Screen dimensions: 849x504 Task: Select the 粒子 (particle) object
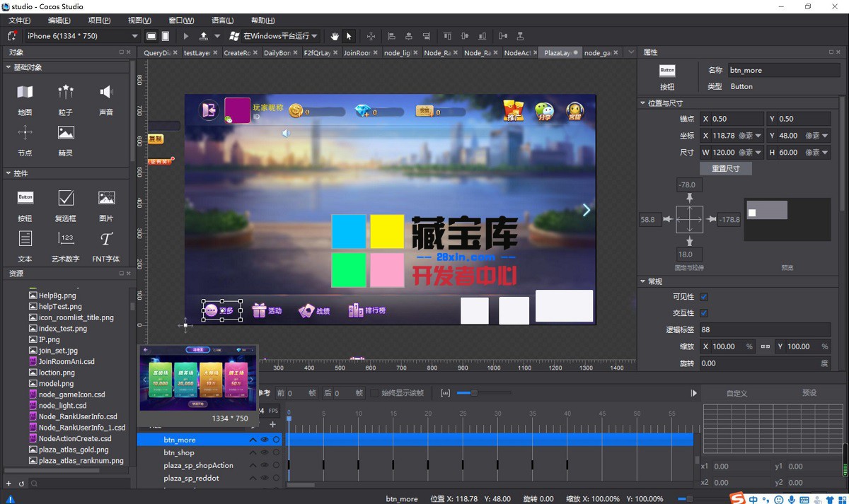pyautogui.click(x=66, y=99)
